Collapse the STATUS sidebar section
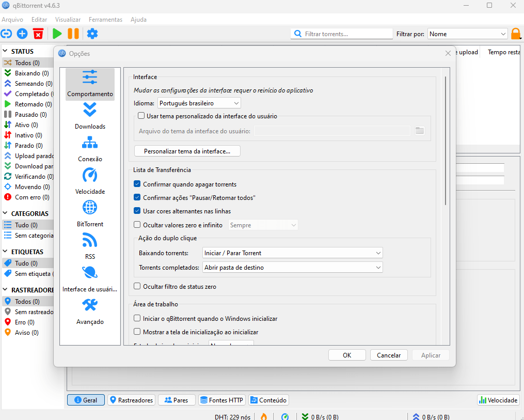This screenshot has height=420, width=524. [5, 51]
